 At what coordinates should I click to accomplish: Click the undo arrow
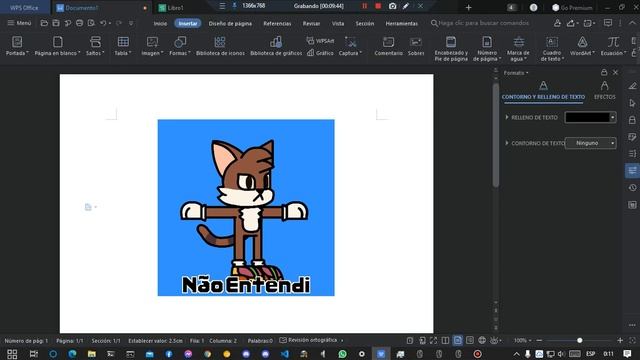click(103, 23)
